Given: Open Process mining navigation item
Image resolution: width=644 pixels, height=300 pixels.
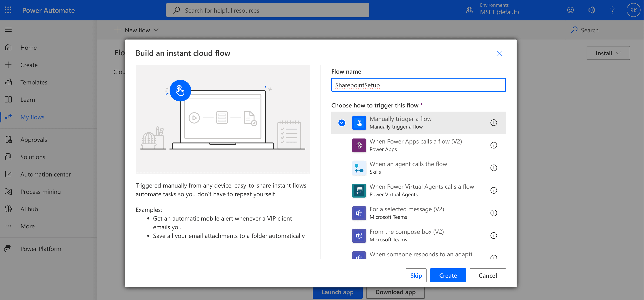Looking at the screenshot, I should tap(40, 192).
